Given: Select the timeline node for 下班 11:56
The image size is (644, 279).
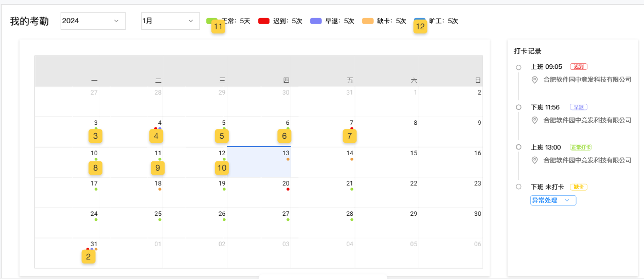Looking at the screenshot, I should pyautogui.click(x=518, y=107).
